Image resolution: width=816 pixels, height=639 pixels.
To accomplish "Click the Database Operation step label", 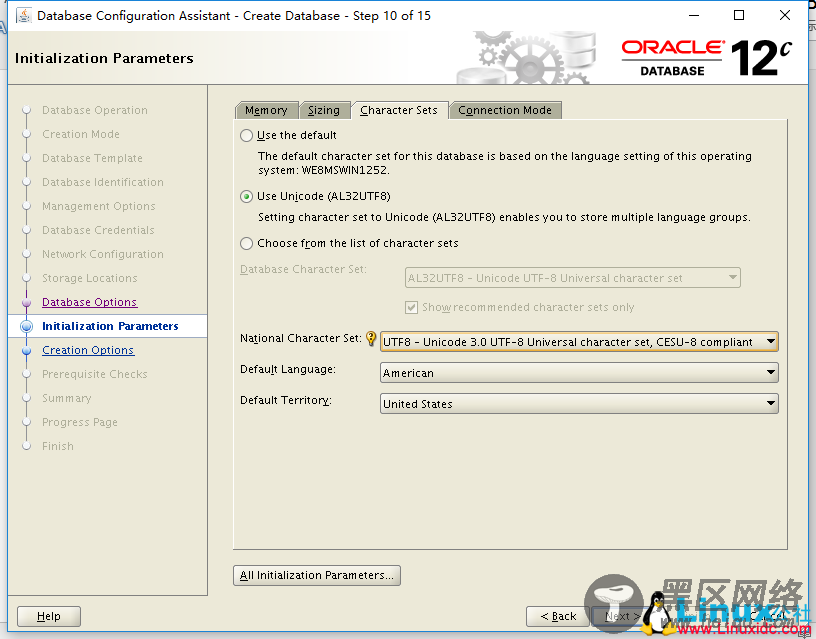I will [95, 110].
